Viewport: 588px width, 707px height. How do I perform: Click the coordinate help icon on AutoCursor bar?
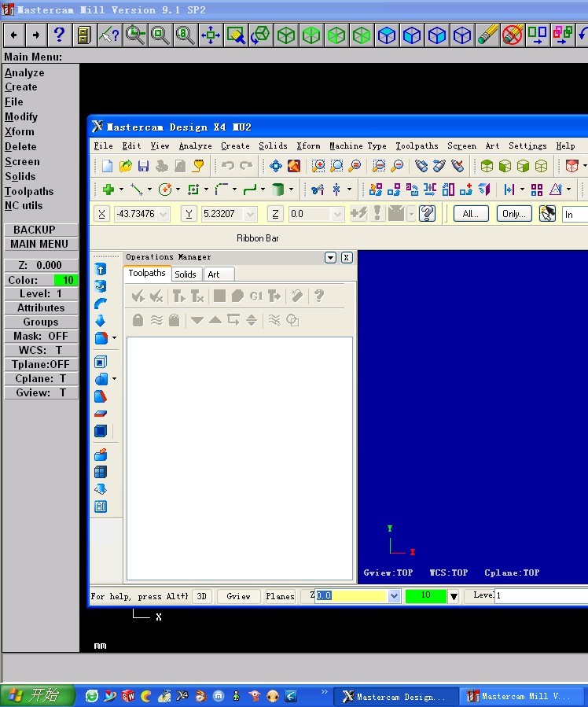tap(427, 213)
